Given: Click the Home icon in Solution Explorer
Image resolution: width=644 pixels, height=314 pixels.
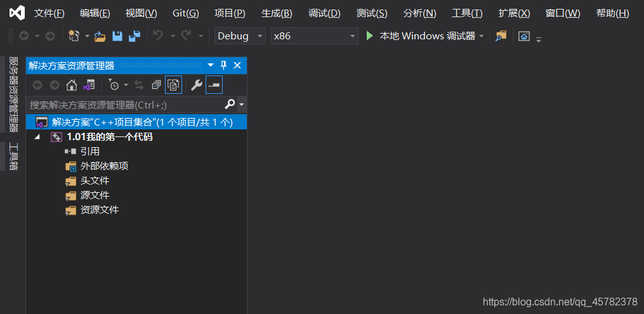Looking at the screenshot, I should point(72,86).
